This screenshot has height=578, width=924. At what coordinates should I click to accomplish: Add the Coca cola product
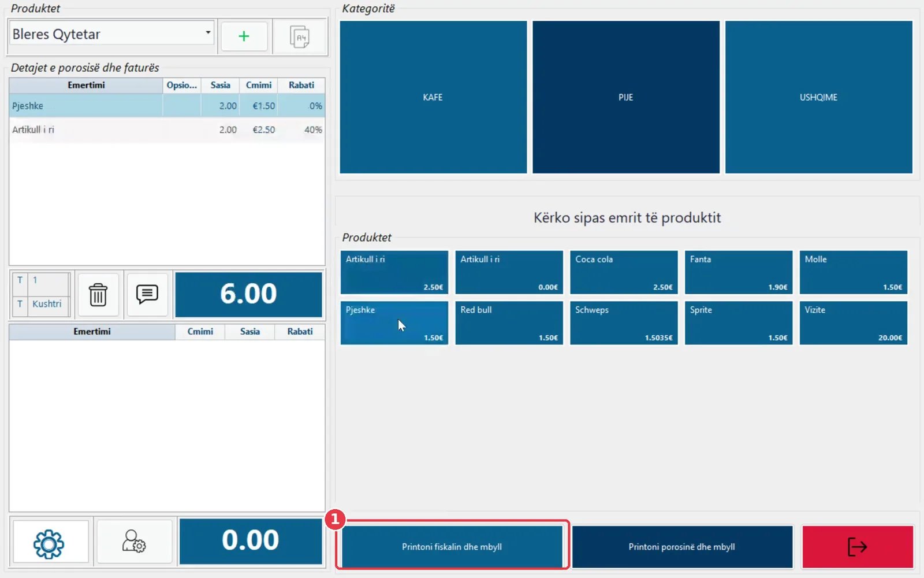coord(624,272)
